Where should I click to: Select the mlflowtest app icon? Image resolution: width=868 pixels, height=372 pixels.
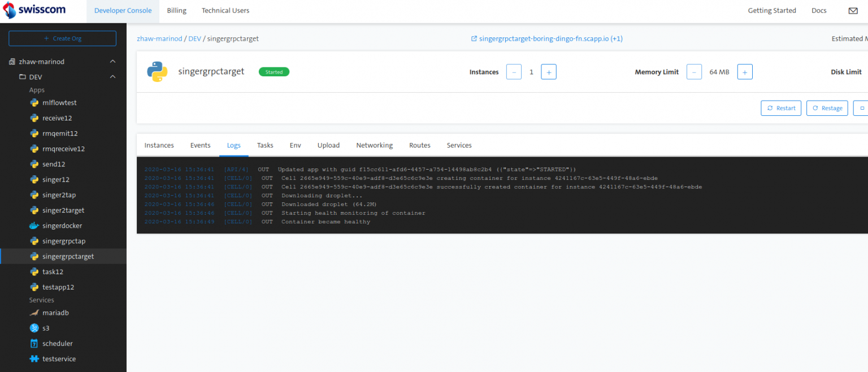tap(35, 102)
